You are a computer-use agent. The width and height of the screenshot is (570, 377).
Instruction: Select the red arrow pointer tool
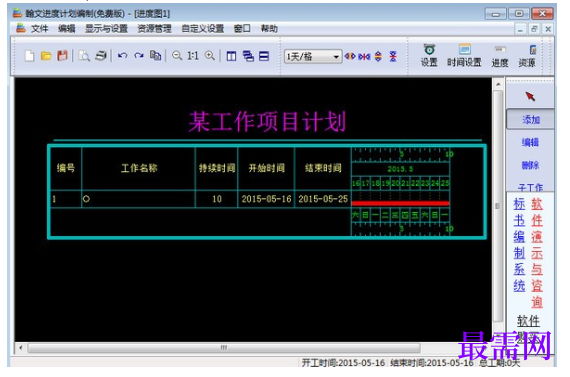pos(530,96)
